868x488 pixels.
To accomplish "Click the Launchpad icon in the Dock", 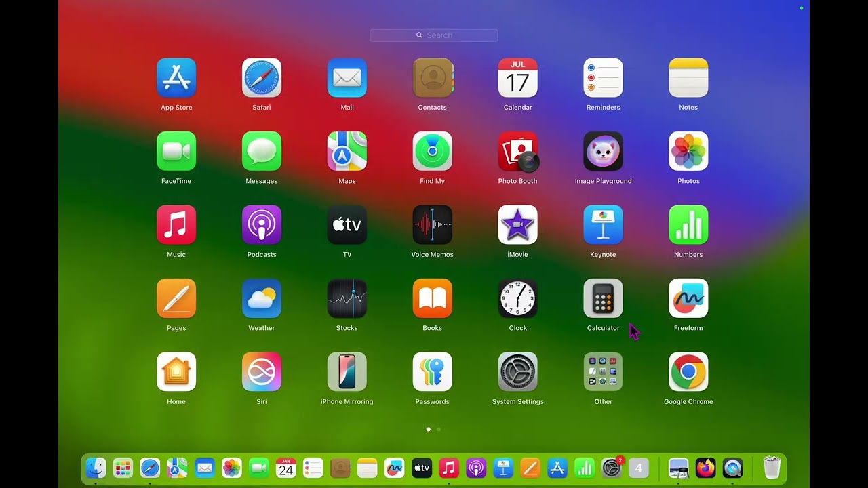I will pyautogui.click(x=123, y=468).
